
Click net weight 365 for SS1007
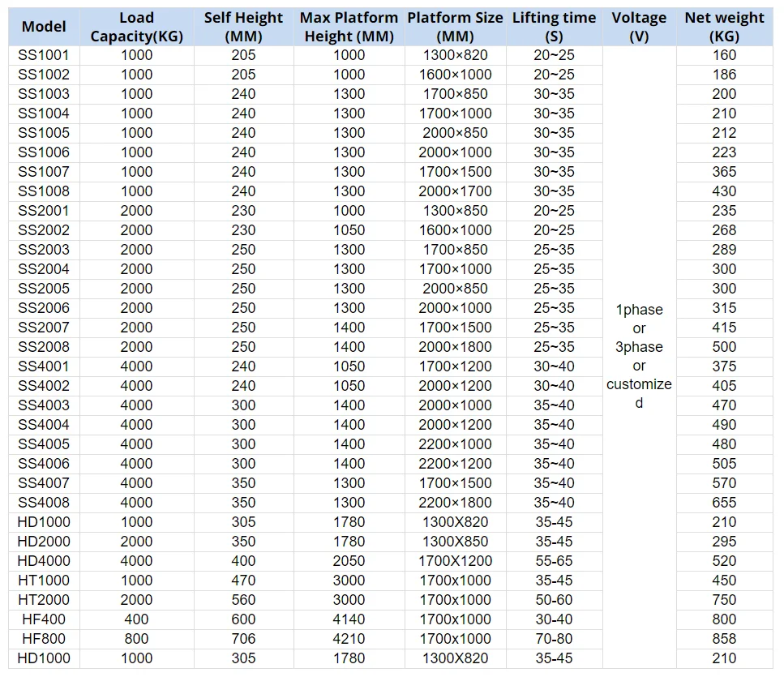tap(725, 173)
